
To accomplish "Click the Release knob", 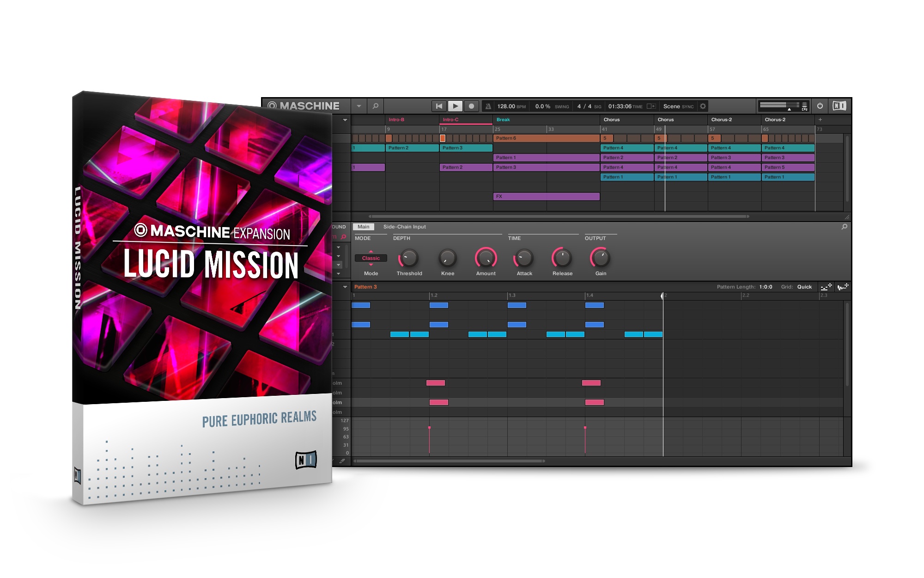I will [562, 258].
